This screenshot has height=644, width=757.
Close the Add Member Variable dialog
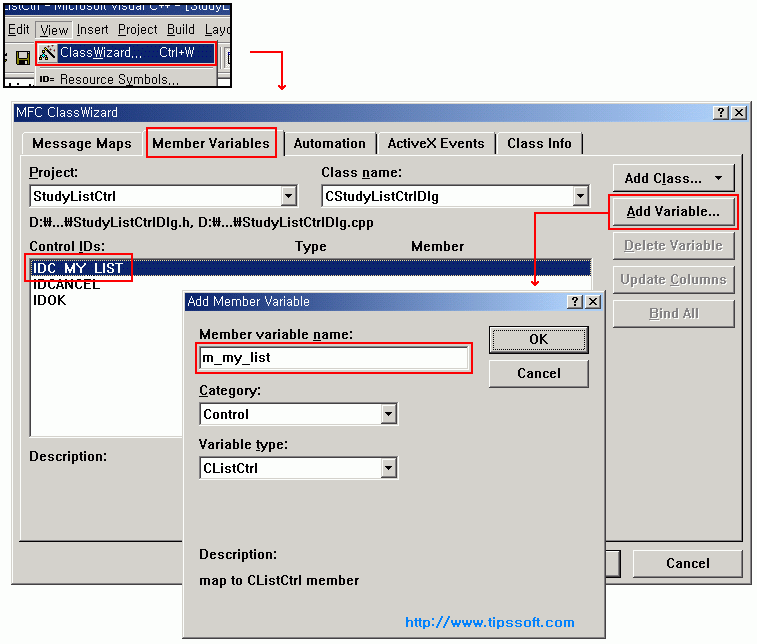[592, 301]
